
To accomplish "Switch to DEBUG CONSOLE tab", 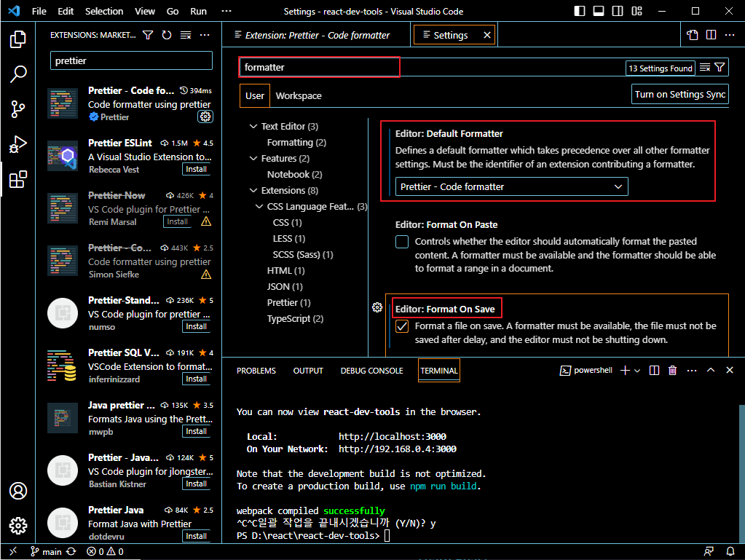I will tap(371, 371).
